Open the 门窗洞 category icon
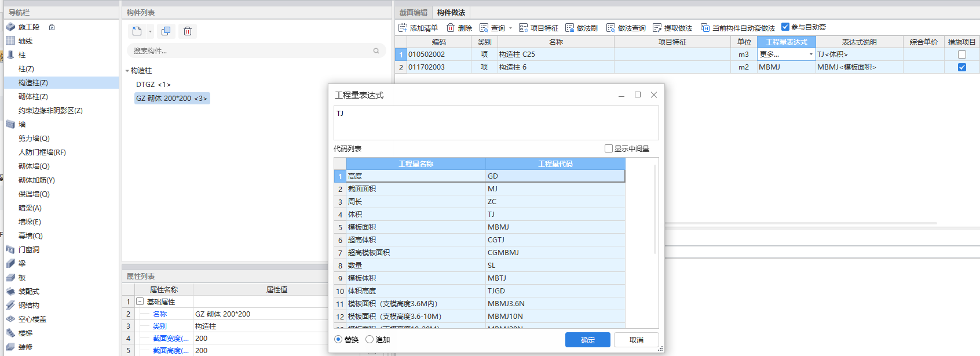The height and width of the screenshot is (356, 980). click(x=10, y=249)
